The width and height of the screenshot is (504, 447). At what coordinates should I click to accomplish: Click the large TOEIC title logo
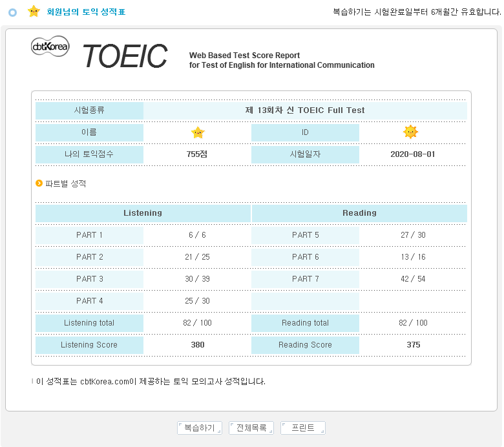click(125, 56)
